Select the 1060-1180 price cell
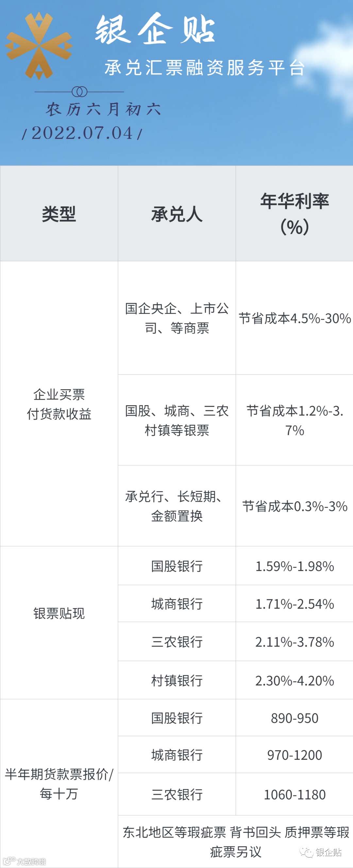353x868 pixels. [x=294, y=794]
